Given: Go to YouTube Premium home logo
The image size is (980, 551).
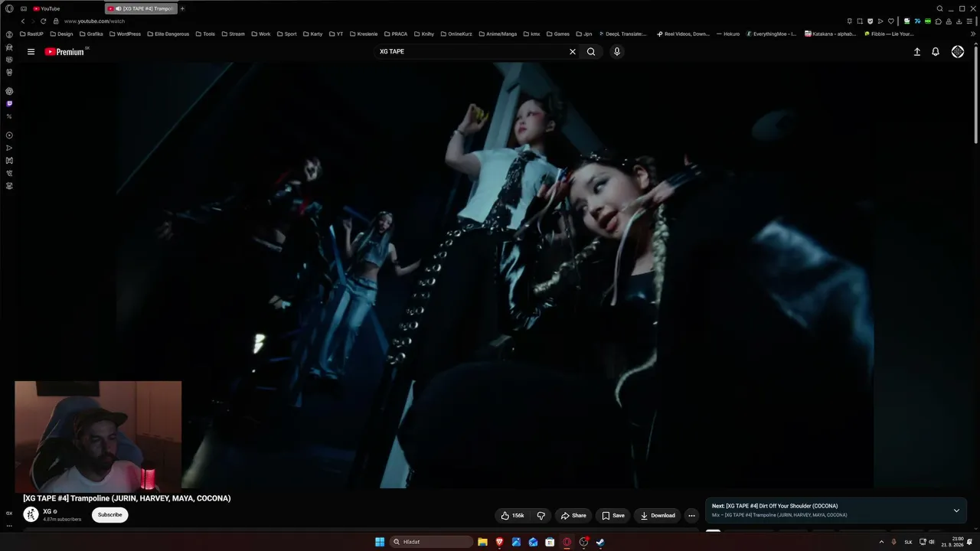Looking at the screenshot, I should tap(64, 52).
